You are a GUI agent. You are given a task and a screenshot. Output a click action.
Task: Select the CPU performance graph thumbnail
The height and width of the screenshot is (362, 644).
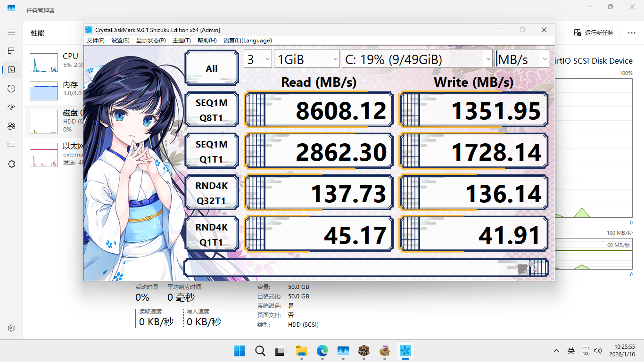(44, 63)
